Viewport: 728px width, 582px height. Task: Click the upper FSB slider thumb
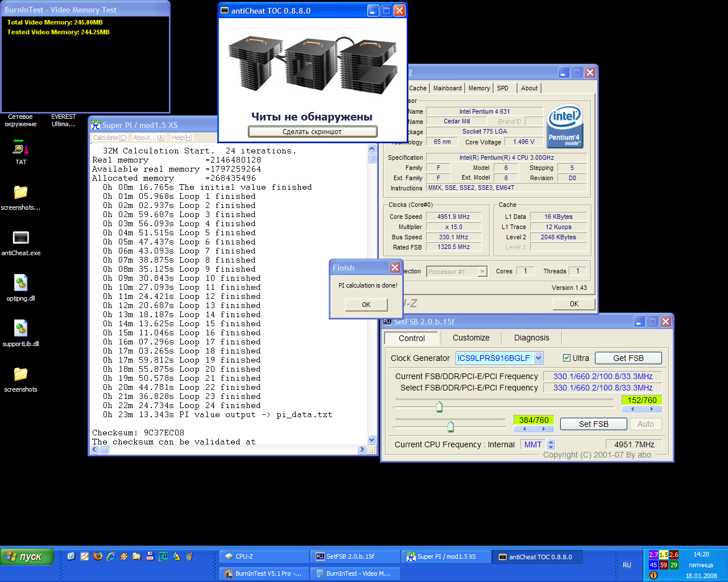[439, 407]
